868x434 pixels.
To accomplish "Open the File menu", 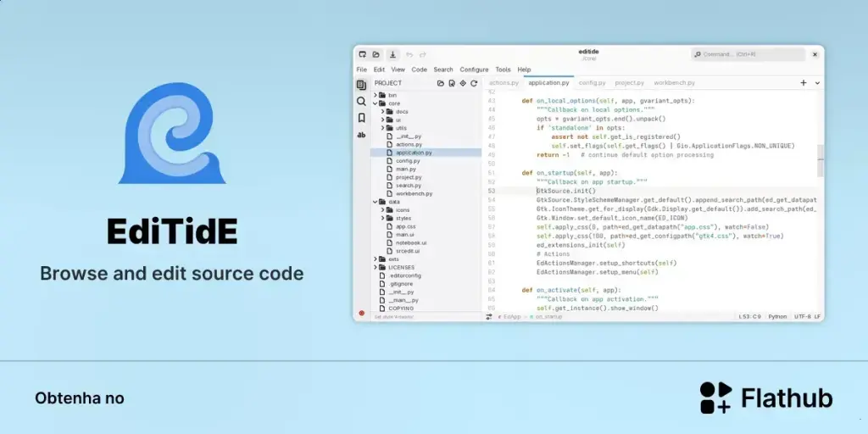I will coord(361,70).
